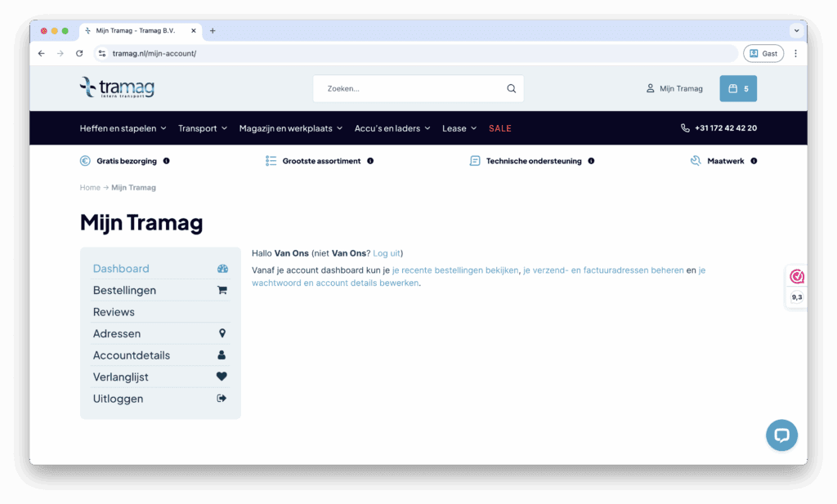Open the Lease dropdown menu
This screenshot has height=504, width=837.
coord(459,128)
